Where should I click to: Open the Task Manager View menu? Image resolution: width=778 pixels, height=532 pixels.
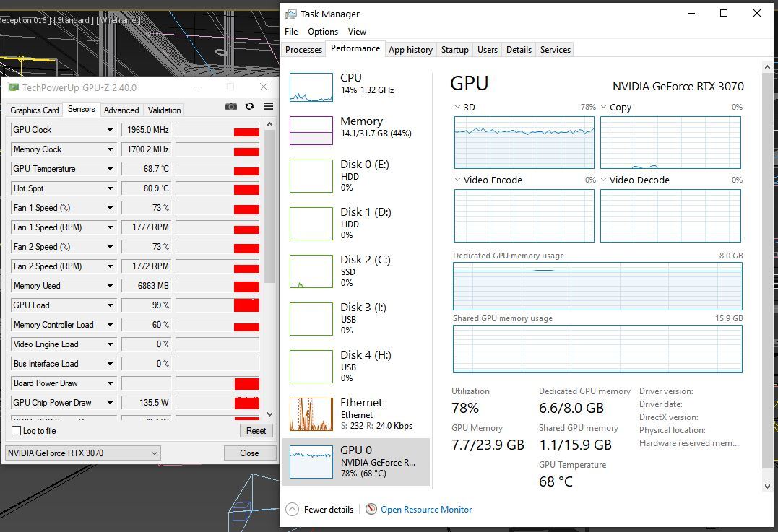coord(358,32)
